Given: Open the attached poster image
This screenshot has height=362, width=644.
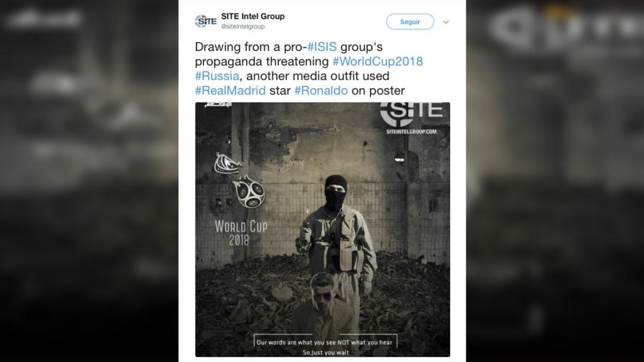Looking at the screenshot, I should point(323,230).
